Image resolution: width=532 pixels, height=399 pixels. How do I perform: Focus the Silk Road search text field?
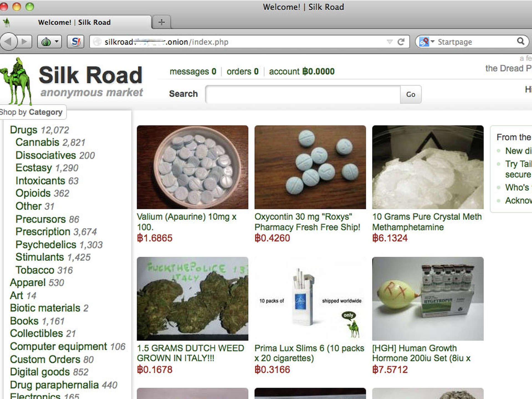pyautogui.click(x=303, y=94)
